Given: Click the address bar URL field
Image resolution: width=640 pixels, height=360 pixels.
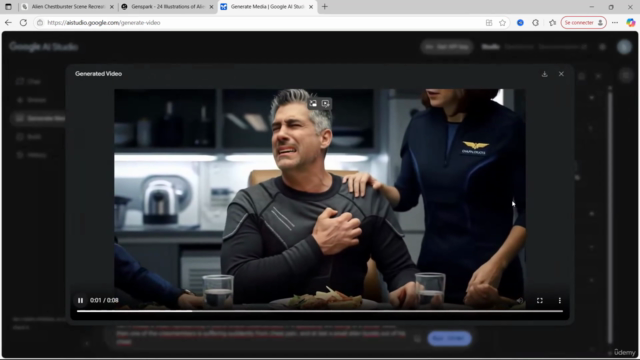Looking at the screenshot, I should pyautogui.click(x=261, y=22).
